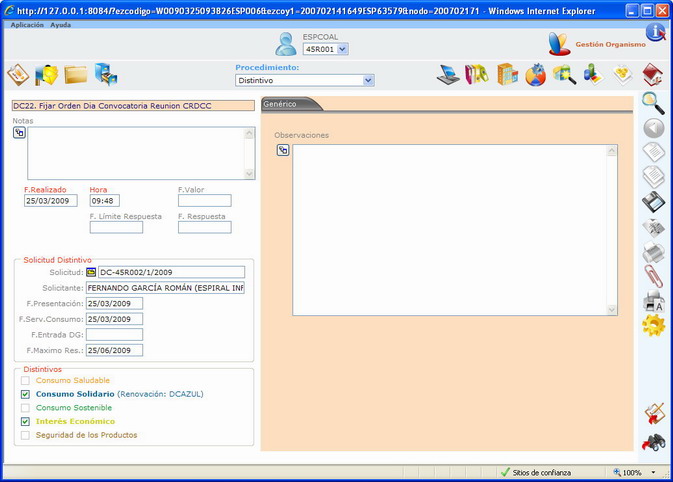This screenshot has height=482, width=673.
Task: Click the gray printer icon
Action: 654,252
